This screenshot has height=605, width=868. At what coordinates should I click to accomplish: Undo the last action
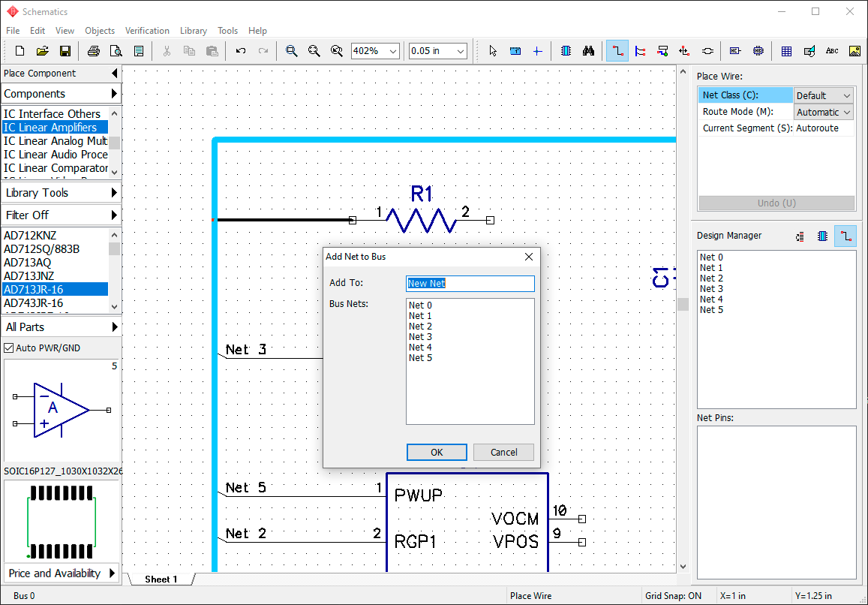click(x=240, y=51)
